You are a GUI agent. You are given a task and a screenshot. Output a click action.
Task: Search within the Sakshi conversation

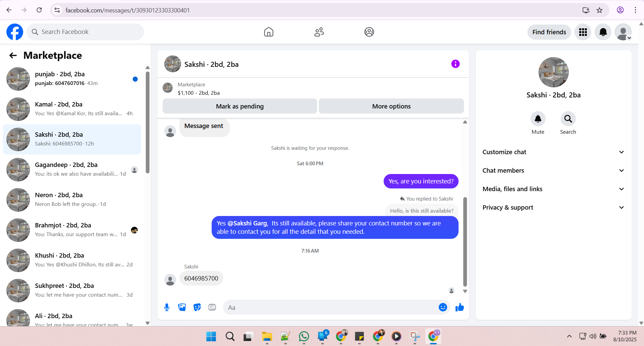[x=568, y=119]
